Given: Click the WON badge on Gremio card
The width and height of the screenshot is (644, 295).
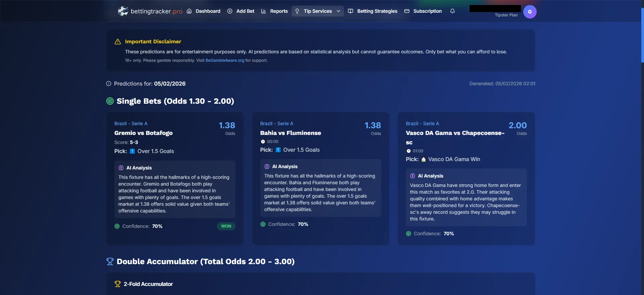Looking at the screenshot, I should 226,226.
